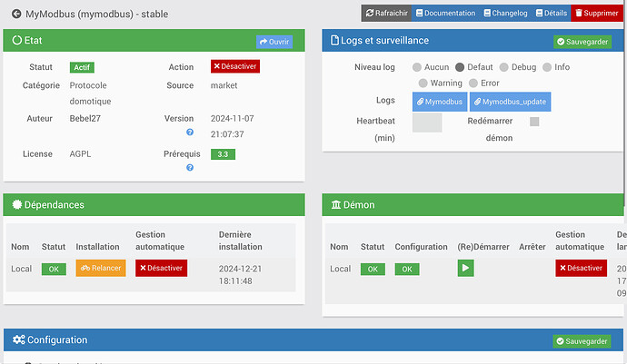This screenshot has width=627, height=364.
Task: Select the Error log level
Action: point(473,84)
